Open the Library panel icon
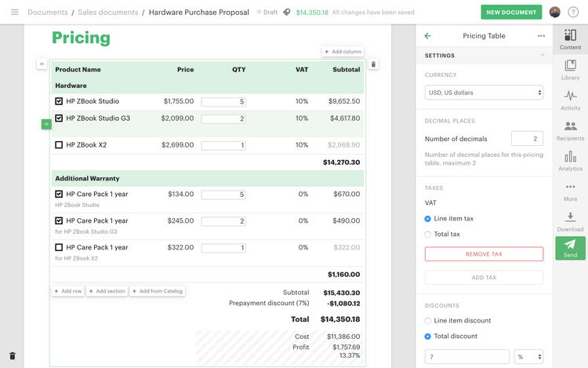This screenshot has height=368, width=588. tap(570, 67)
